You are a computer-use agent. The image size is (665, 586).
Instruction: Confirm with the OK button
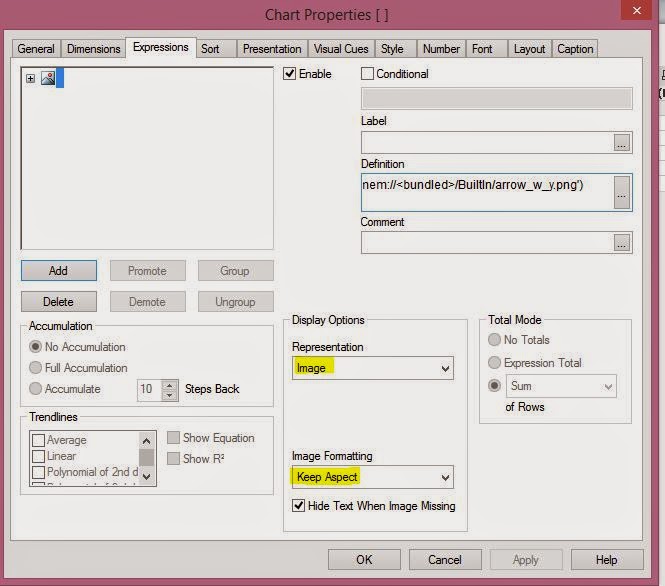pyautogui.click(x=364, y=560)
